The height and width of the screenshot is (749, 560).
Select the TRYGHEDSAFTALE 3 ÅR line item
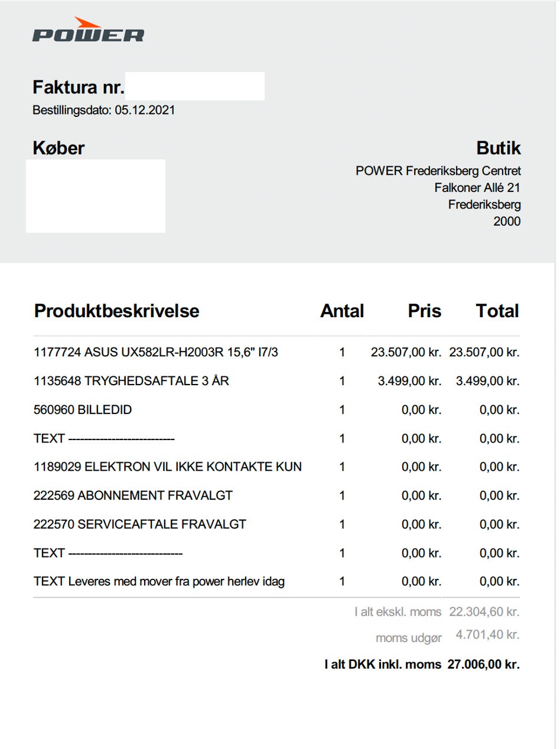click(131, 381)
